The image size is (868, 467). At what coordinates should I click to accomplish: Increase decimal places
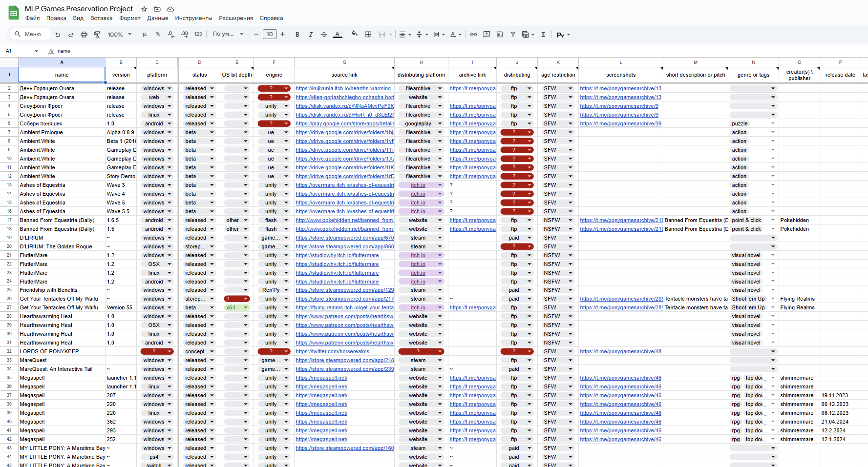coord(184,34)
